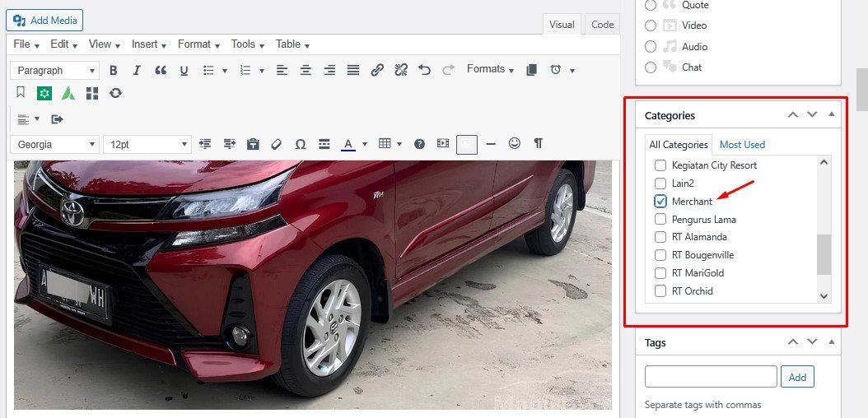The width and height of the screenshot is (868, 418).
Task: Click the undo arrow icon
Action: (x=425, y=71)
